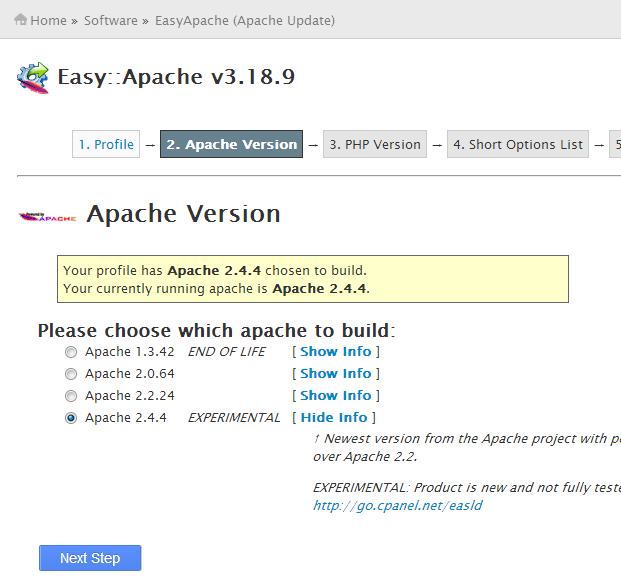
Task: Open the 4. Short Options List step
Action: pyautogui.click(x=518, y=144)
